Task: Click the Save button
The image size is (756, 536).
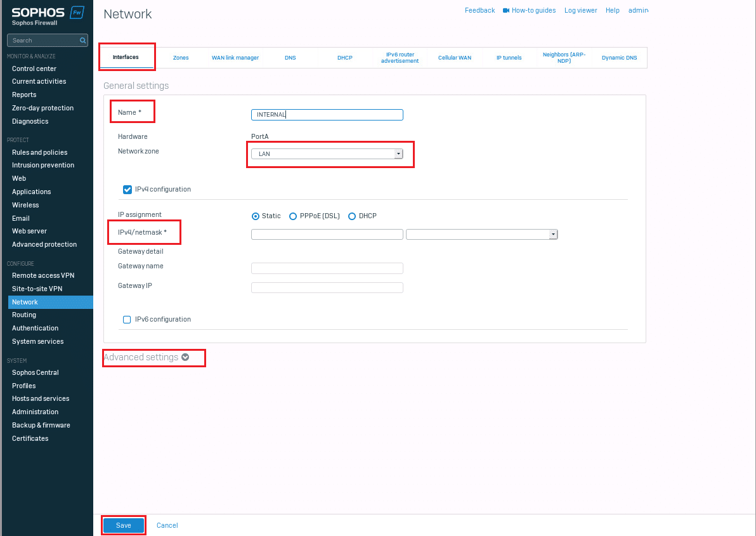Action: click(x=124, y=525)
